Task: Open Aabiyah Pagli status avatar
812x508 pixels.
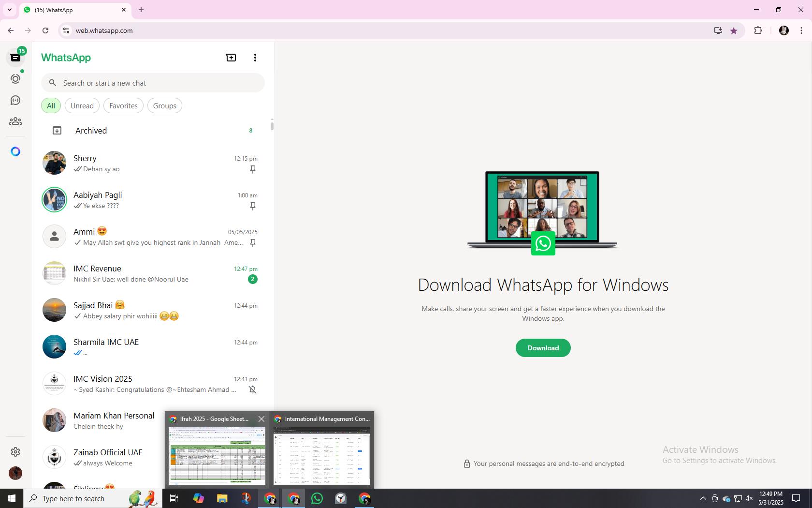Action: [54, 200]
